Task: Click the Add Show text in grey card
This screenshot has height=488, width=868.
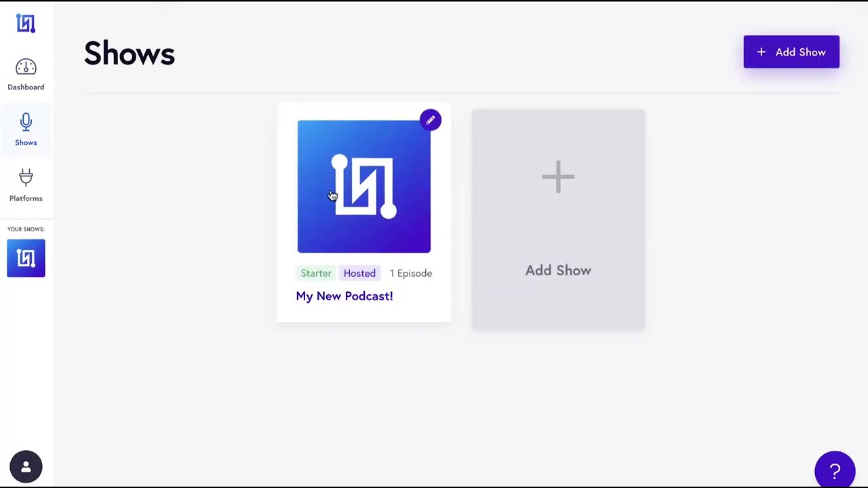Action: 558,270
